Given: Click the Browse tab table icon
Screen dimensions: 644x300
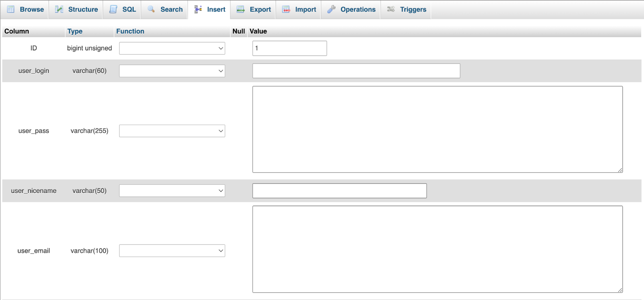Looking at the screenshot, I should (11, 9).
